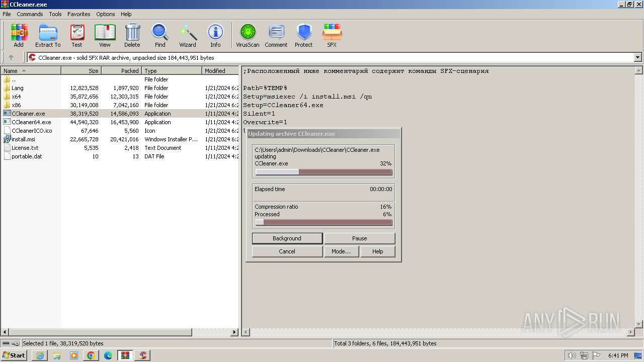
Task: Sort by Type column header
Action: 172,71
